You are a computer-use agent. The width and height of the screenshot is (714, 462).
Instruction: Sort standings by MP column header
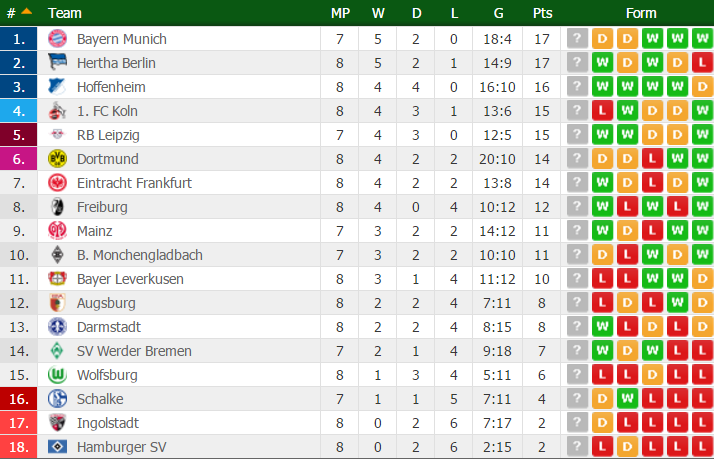point(340,13)
